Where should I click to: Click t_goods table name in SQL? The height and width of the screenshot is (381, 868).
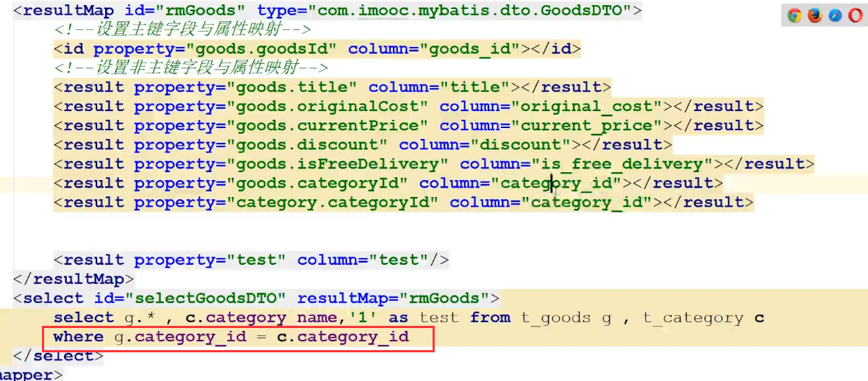point(561,317)
